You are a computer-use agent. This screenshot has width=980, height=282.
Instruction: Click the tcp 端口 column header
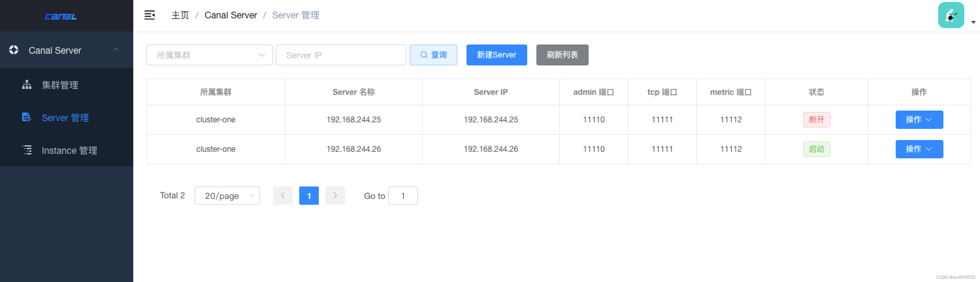pos(662,92)
